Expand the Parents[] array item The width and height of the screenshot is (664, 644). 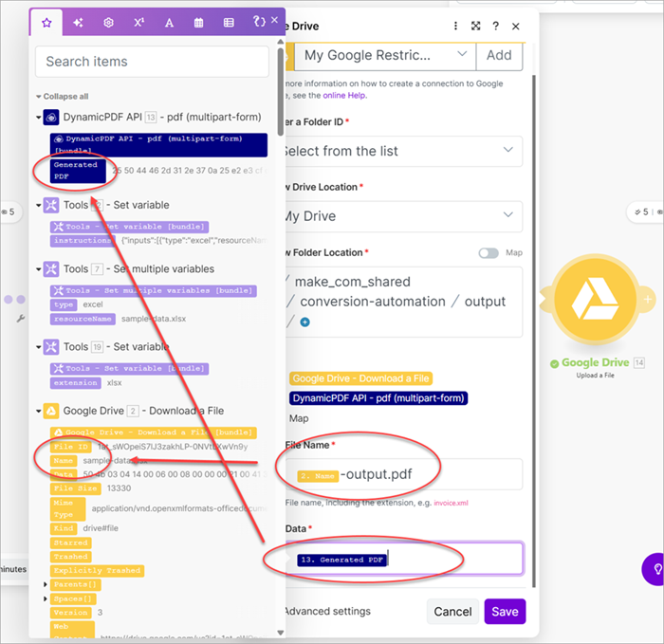pyautogui.click(x=46, y=584)
